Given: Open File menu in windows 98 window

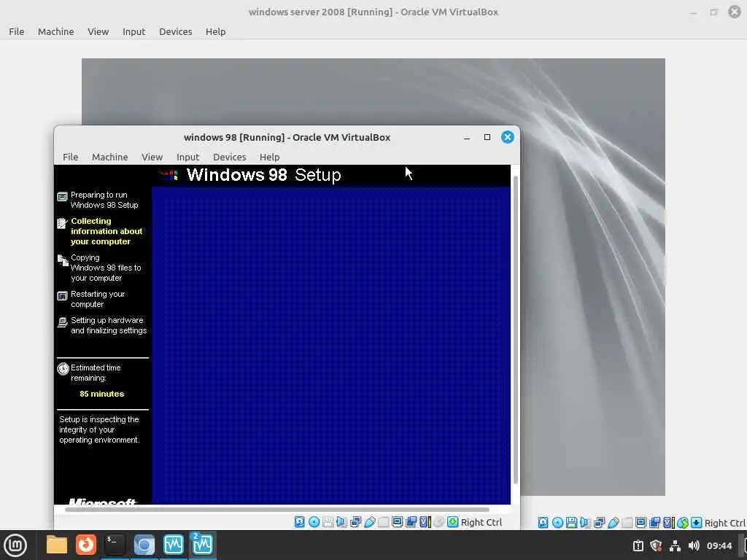Looking at the screenshot, I should coord(71,157).
